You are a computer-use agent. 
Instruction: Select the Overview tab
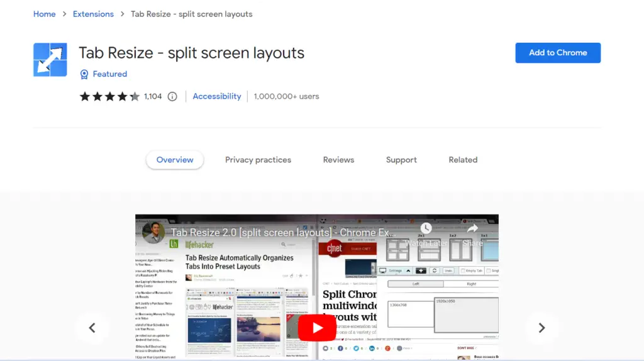[175, 160]
